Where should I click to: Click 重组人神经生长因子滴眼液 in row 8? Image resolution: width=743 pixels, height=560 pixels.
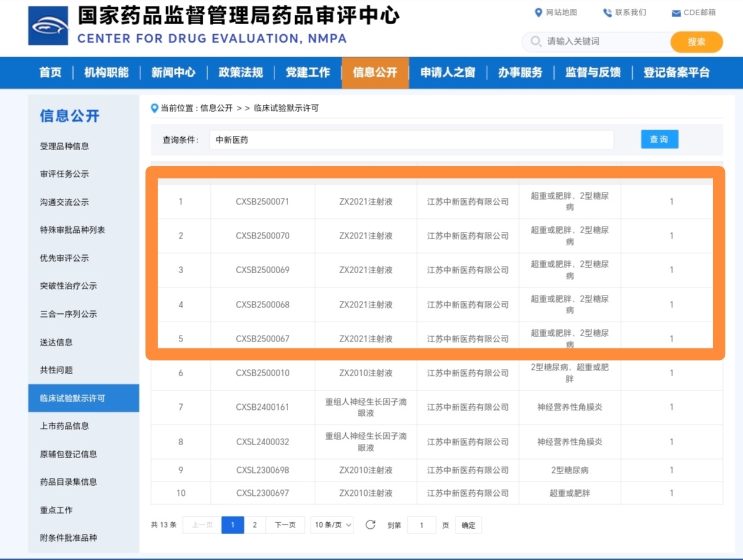[x=366, y=442]
